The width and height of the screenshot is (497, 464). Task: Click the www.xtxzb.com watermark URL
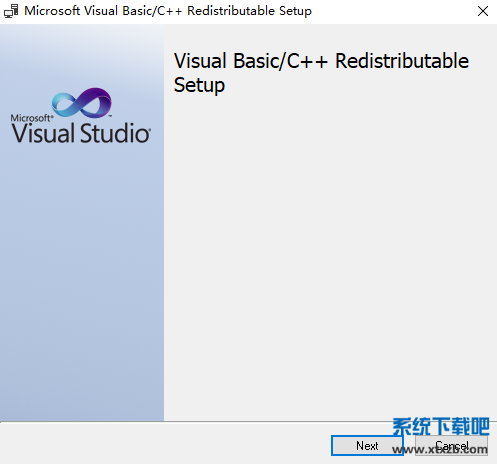coord(440,449)
